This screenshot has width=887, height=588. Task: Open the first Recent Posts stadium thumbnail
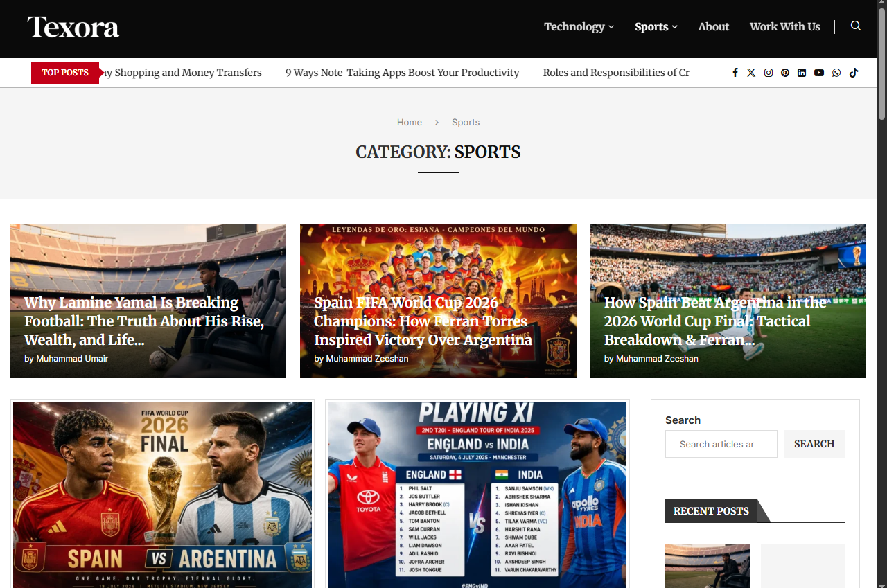[x=708, y=566]
